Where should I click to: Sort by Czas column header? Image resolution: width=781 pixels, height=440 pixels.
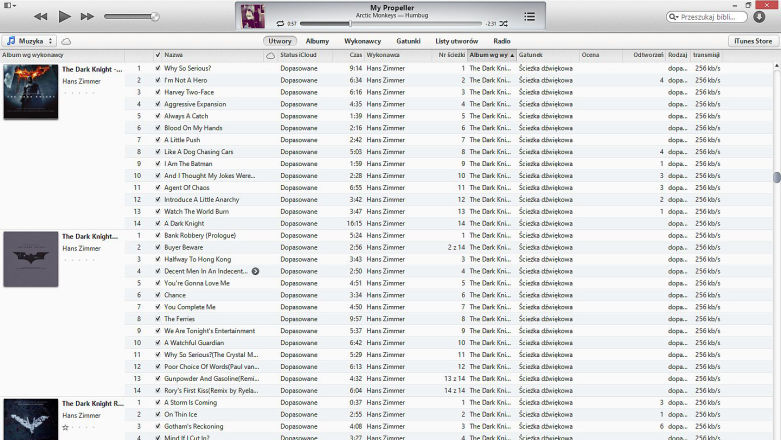(x=355, y=55)
